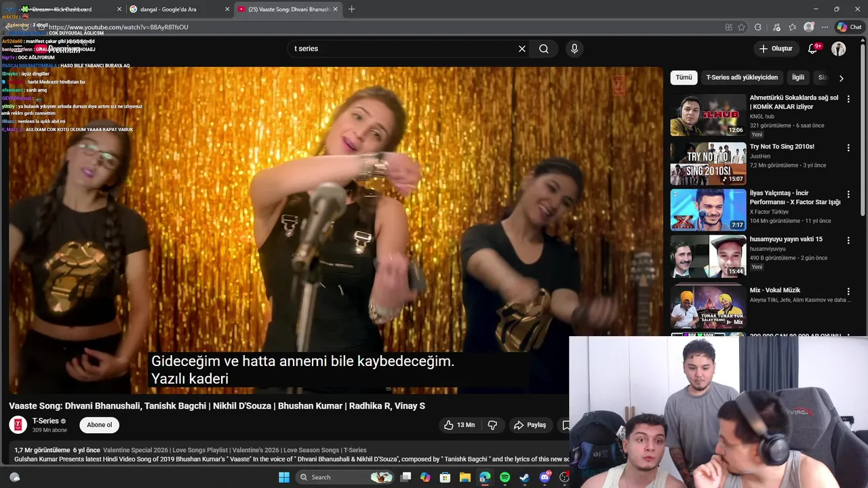The height and width of the screenshot is (488, 868).
Task: Click the magnifier search button
Action: click(x=544, y=49)
